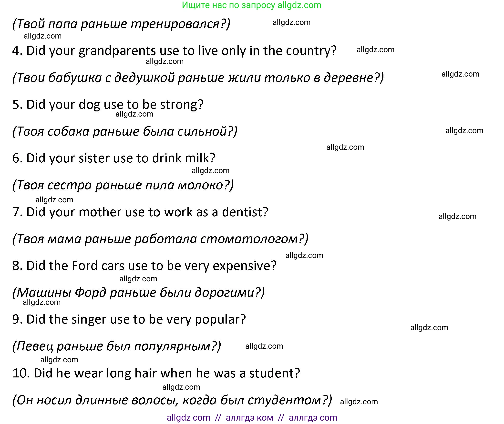The height and width of the screenshot is (424, 504).
Task: Select sentence 9 'Did the singer use to be very popular?'
Action: [129, 319]
